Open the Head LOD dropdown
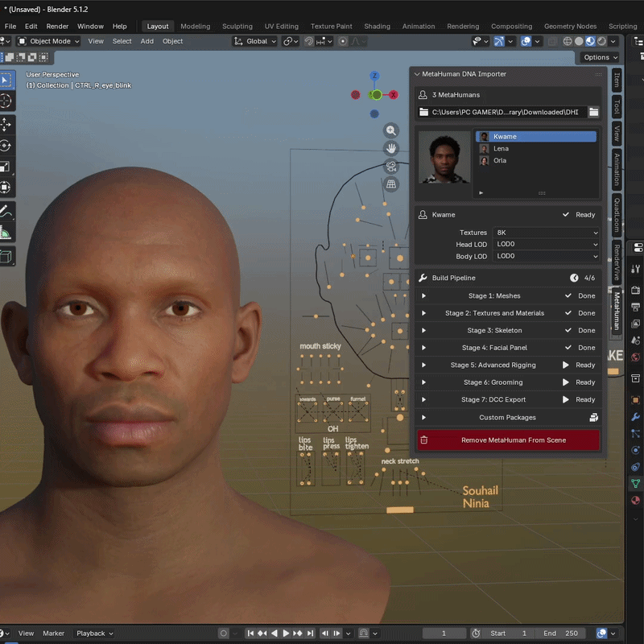This screenshot has width=644, height=644. [x=547, y=245]
